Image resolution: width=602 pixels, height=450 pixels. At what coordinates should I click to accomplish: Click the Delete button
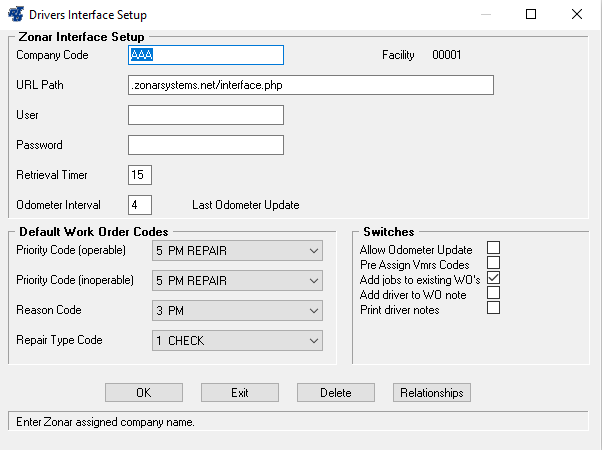[x=336, y=393]
